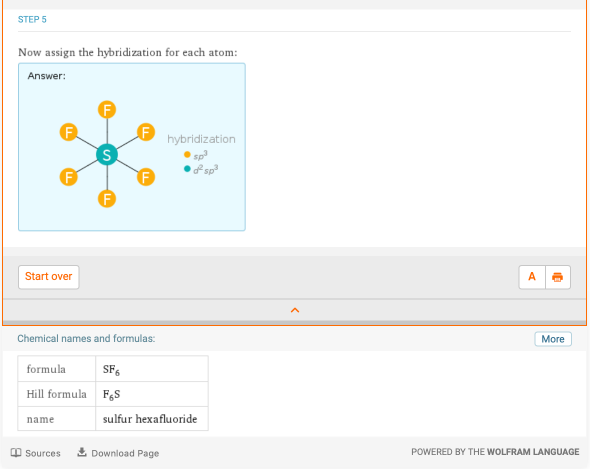Click the sulfur hexafluoride name cell
Viewport: 590px width, 469px height.
pyautogui.click(x=152, y=419)
